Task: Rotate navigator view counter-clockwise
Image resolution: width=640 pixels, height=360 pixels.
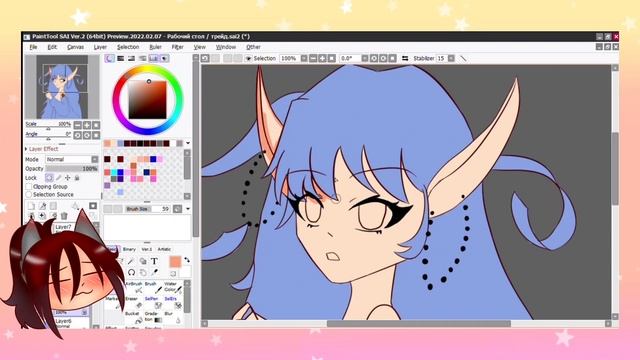Action: (78, 135)
